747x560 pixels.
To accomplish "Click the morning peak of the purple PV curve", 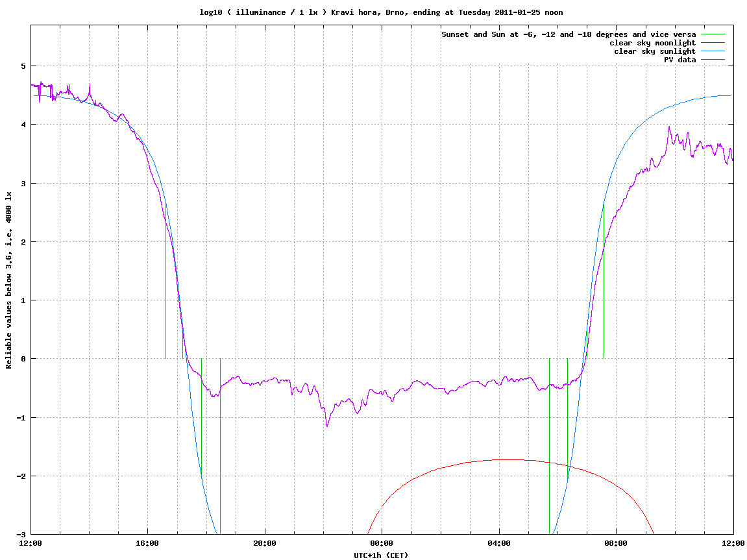I will tap(669, 127).
